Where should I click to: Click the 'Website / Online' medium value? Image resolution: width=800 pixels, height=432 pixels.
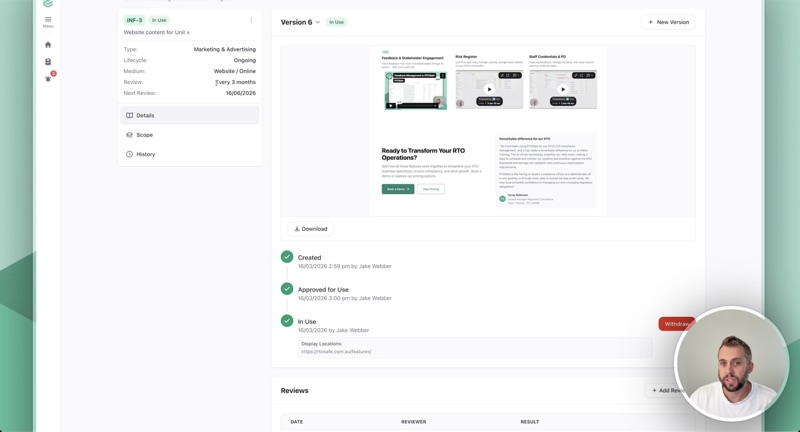pyautogui.click(x=235, y=71)
